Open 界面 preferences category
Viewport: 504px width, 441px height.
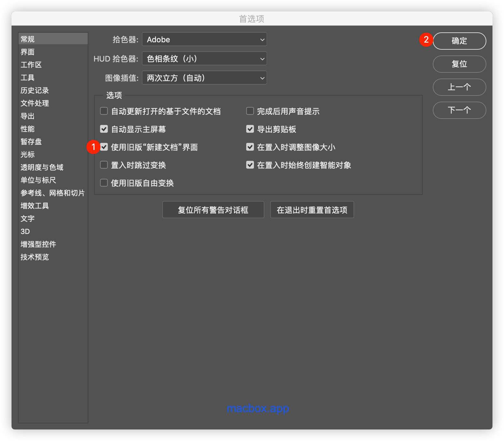53,52
